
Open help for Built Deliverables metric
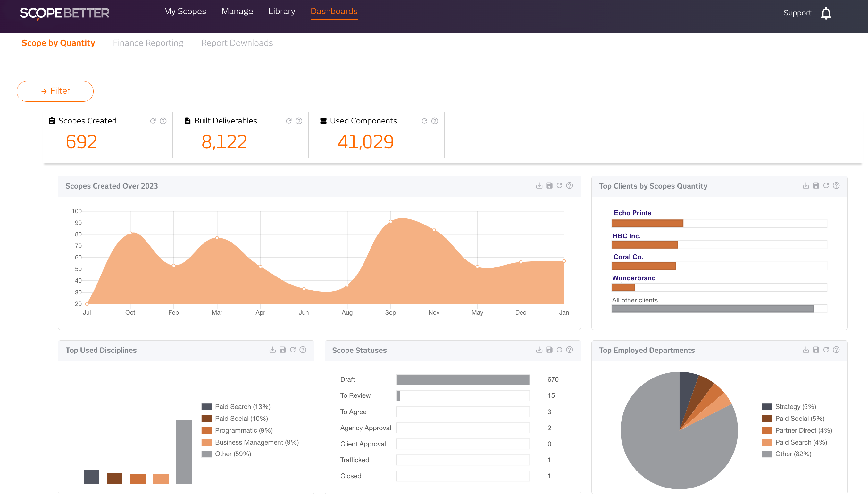pos(298,121)
